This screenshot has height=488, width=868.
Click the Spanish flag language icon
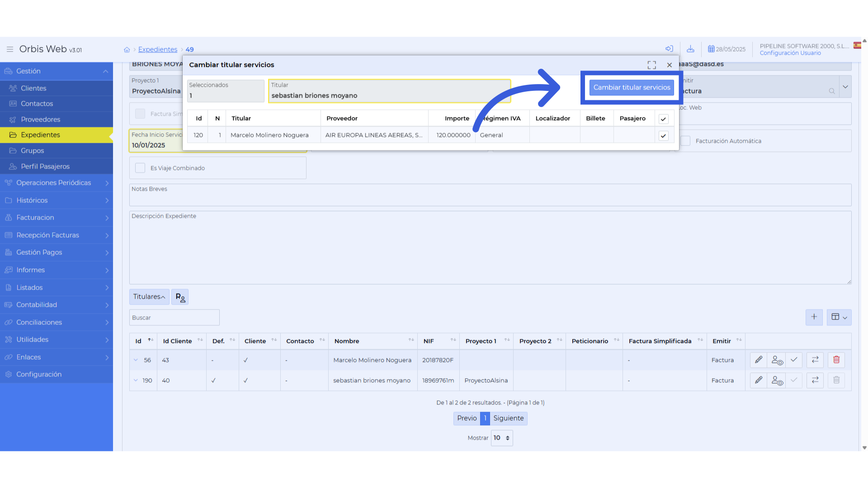[x=857, y=45]
